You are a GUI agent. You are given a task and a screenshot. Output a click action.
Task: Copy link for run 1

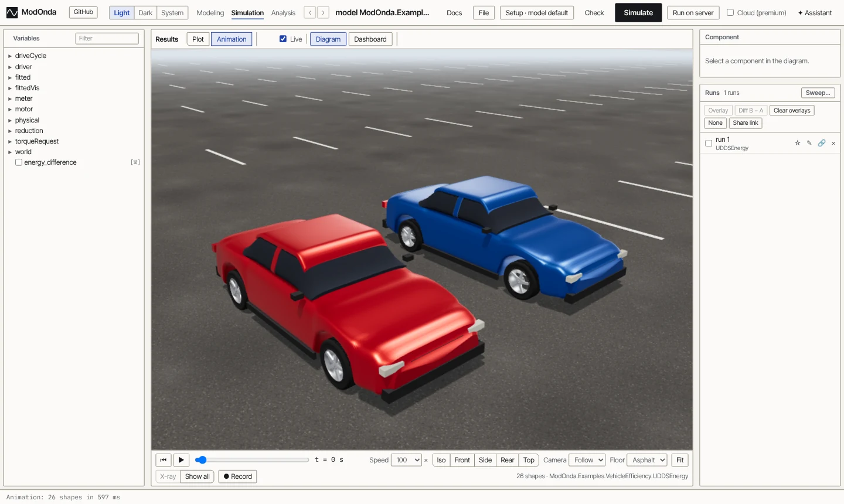tap(822, 143)
